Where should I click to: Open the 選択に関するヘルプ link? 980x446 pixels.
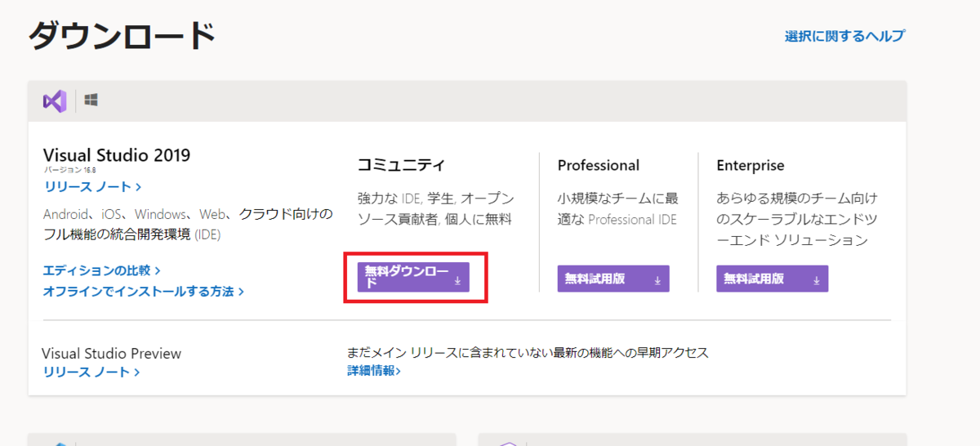coord(844,36)
